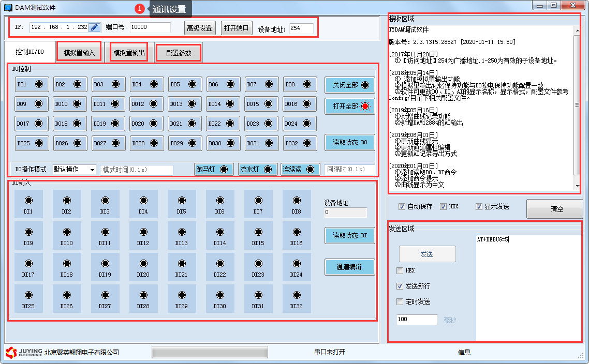Screen dimensions: 589x364
Task: Click the DI5 input indicator
Action: (181, 201)
